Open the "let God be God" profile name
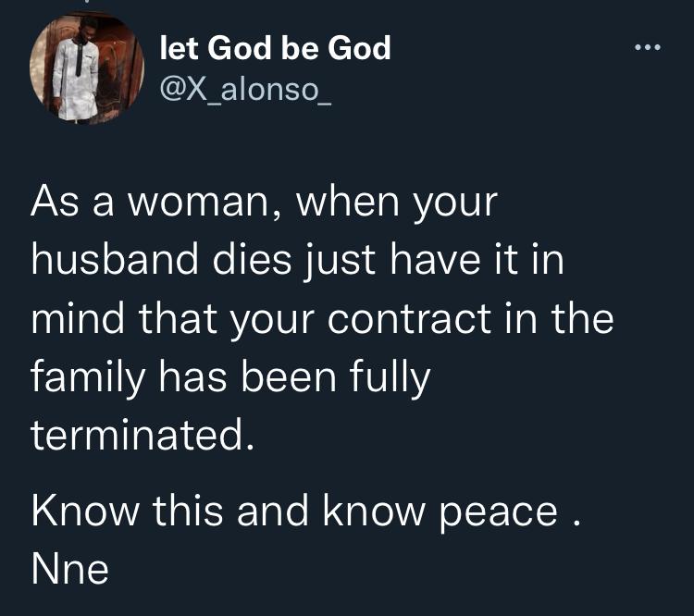694x616 pixels. (x=275, y=48)
